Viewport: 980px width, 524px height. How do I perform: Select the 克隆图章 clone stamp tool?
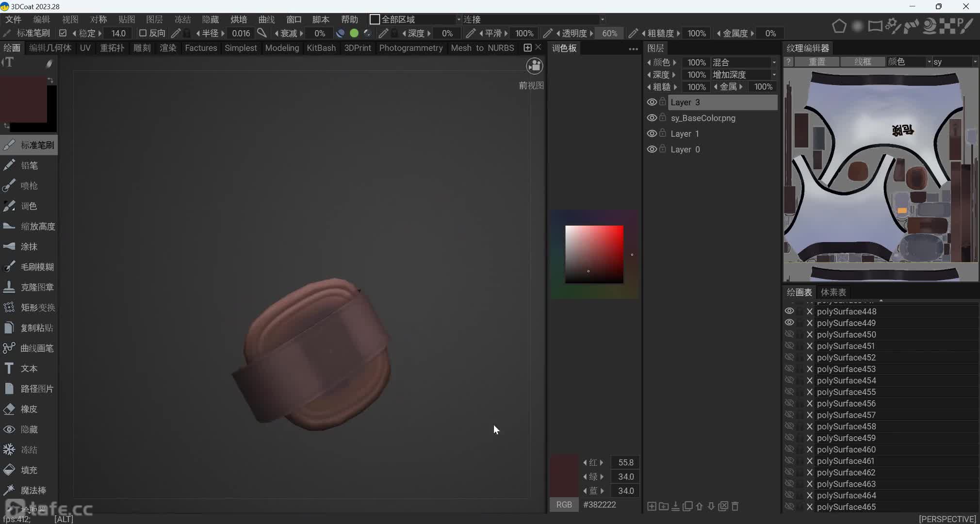tap(29, 287)
